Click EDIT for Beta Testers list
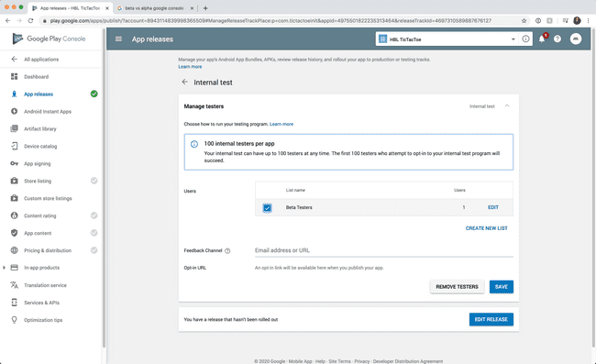The width and height of the screenshot is (596, 364). [x=493, y=207]
